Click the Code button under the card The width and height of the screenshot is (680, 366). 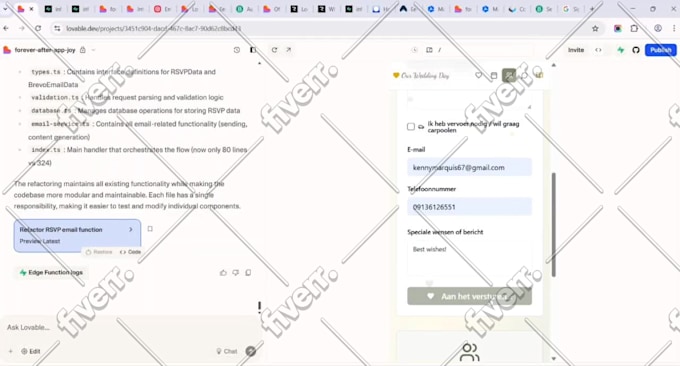[x=130, y=252]
